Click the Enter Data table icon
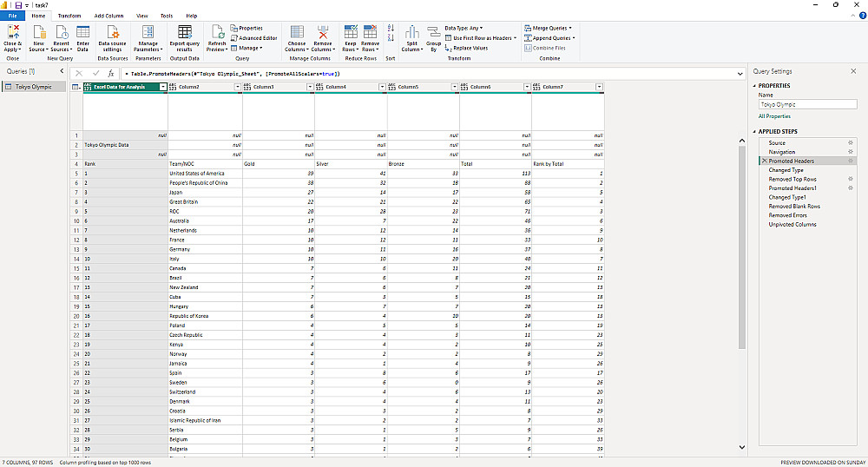The image size is (868, 467). click(x=82, y=32)
